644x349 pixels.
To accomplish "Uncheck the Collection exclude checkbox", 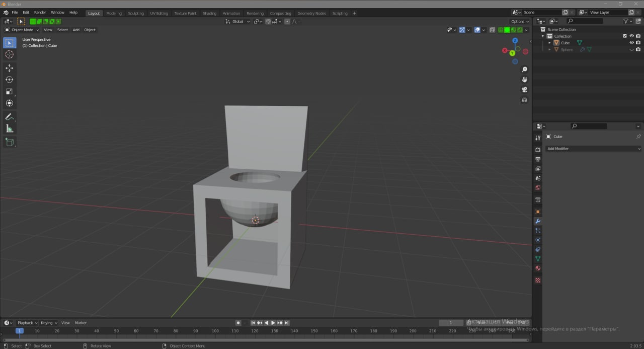I will point(625,36).
